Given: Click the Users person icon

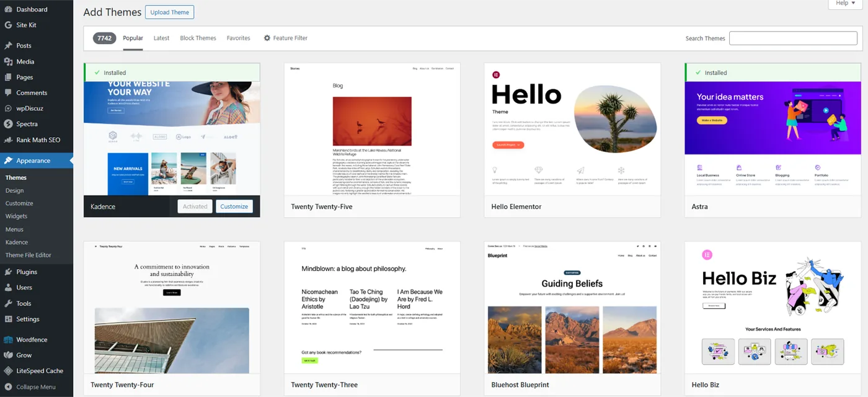Looking at the screenshot, I should pos(8,287).
